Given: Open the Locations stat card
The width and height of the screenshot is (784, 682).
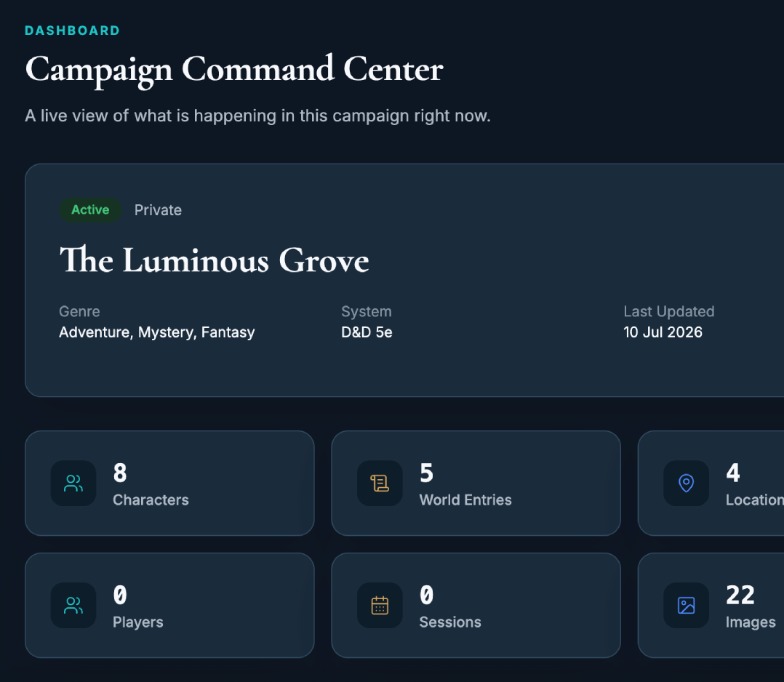Looking at the screenshot, I should coord(711,483).
